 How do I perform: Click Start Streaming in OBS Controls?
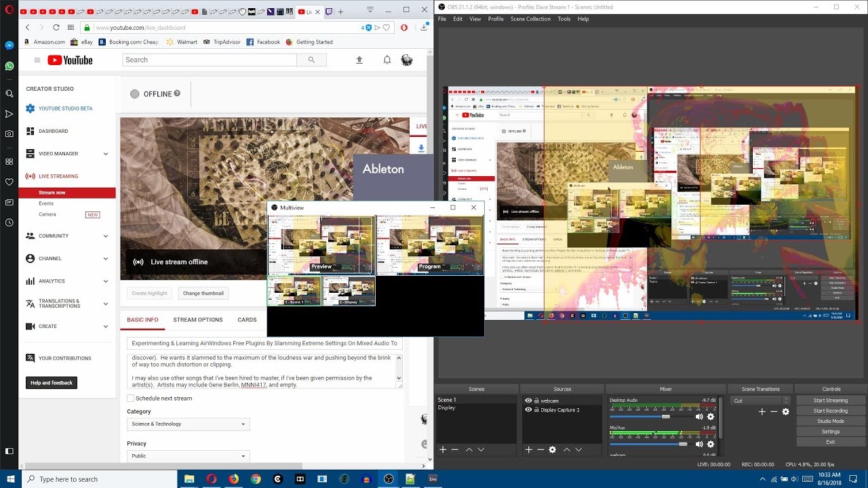click(x=831, y=401)
